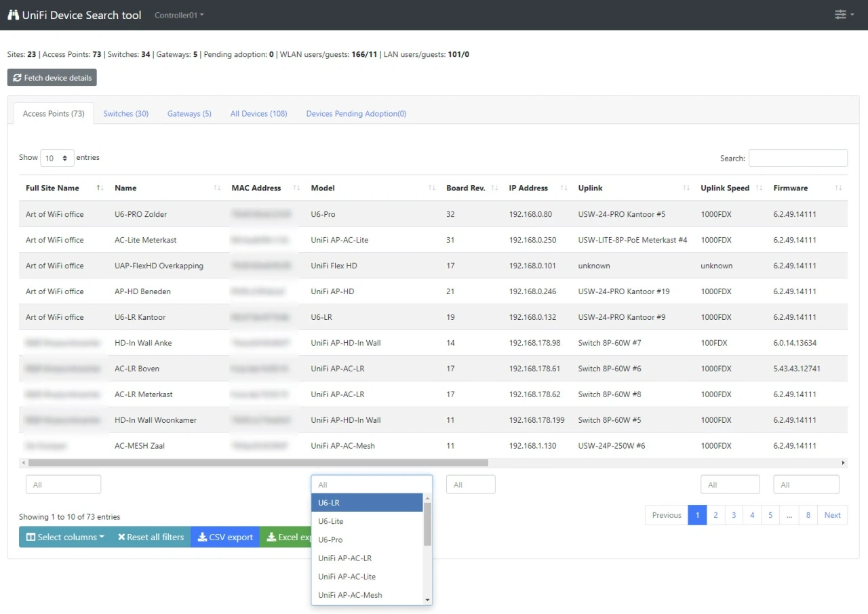Click the refresh icon on Fetch device details
Screen dimensions: 868x614
(17, 77)
